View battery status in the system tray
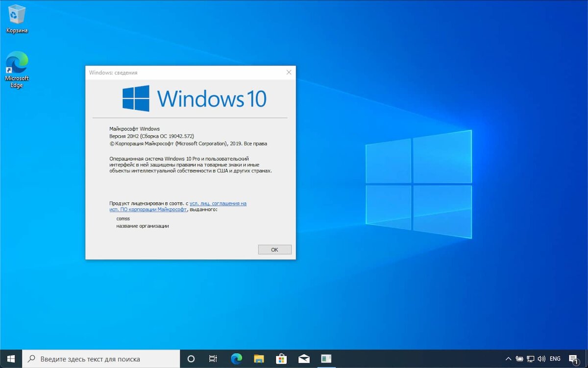 point(519,358)
